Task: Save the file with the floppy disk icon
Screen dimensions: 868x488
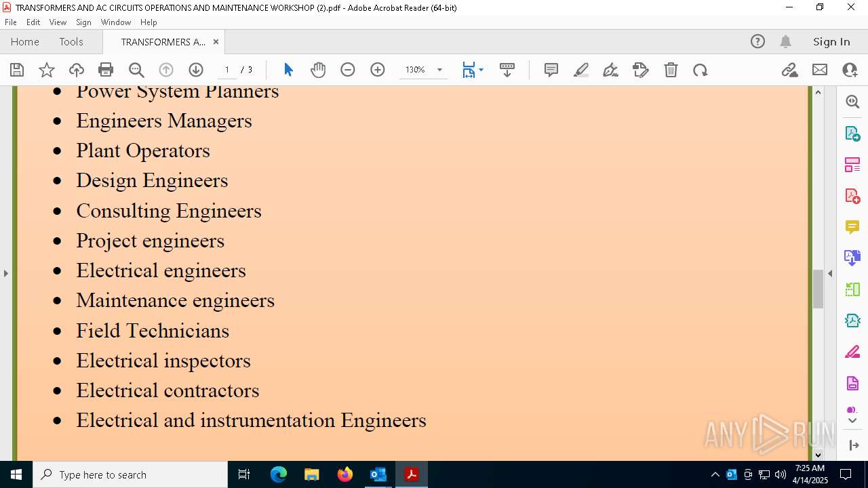Action: click(x=17, y=70)
